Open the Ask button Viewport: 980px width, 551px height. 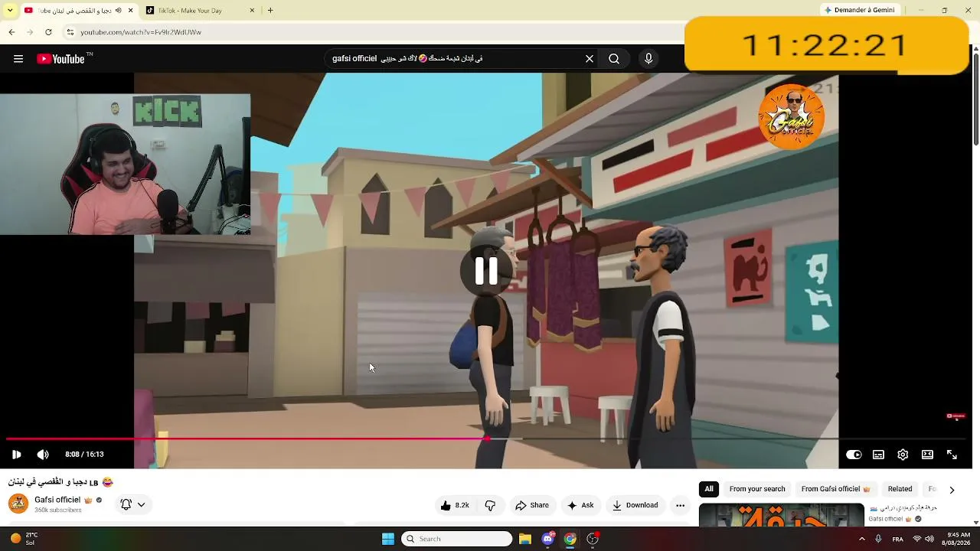point(580,505)
